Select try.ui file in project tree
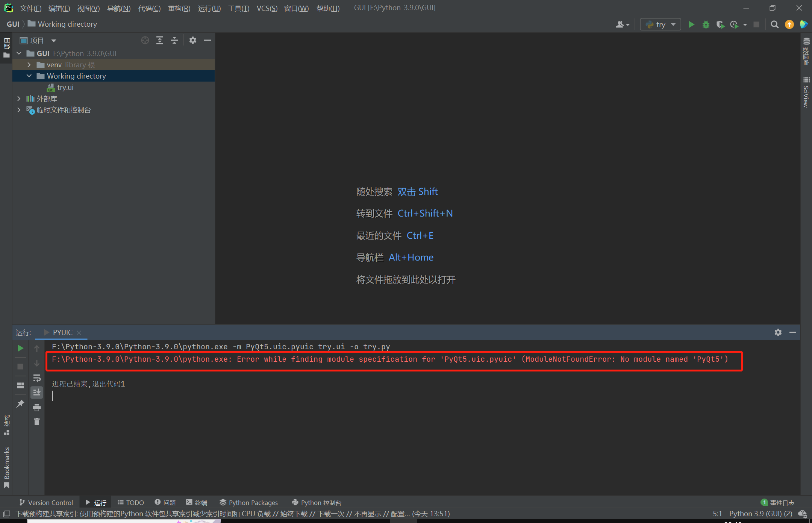812x523 pixels. pos(60,87)
